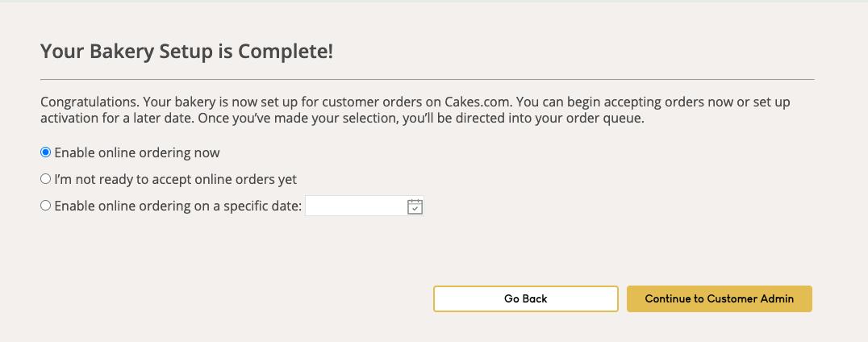Click the 'Your Bakery Setup is Complete!' heading
Image resolution: width=868 pixels, height=342 pixels.
(x=186, y=52)
